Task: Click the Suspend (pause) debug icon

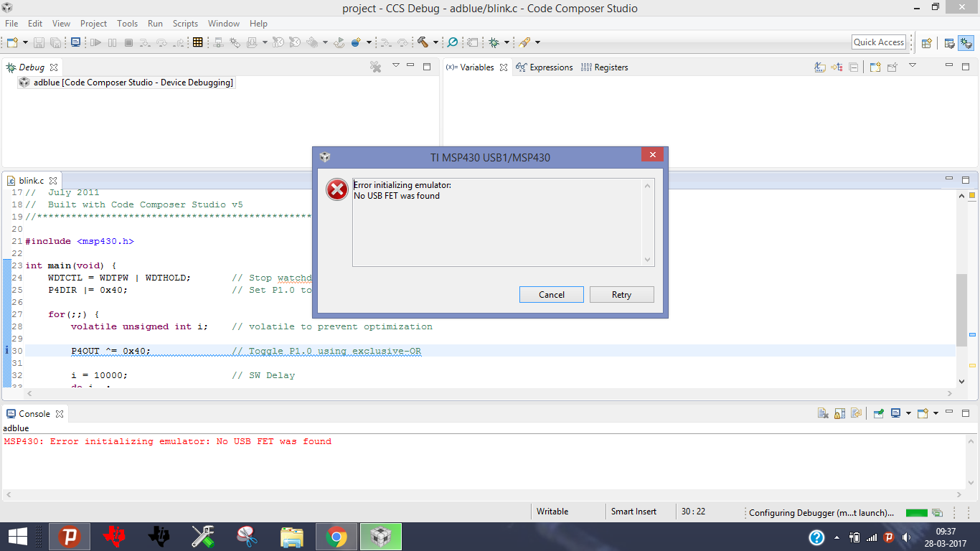Action: (x=112, y=42)
